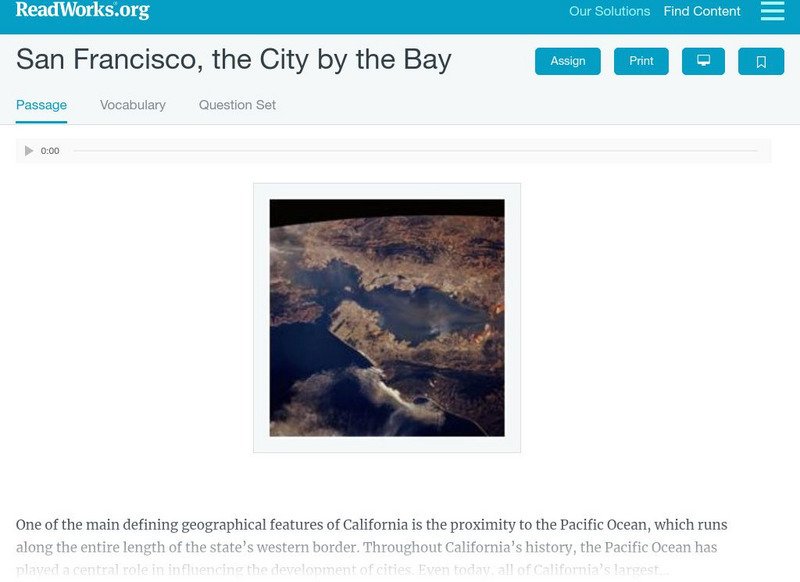This screenshot has height=582, width=800.
Task: Click the faded last visible passage line
Action: pyautogui.click(x=341, y=571)
